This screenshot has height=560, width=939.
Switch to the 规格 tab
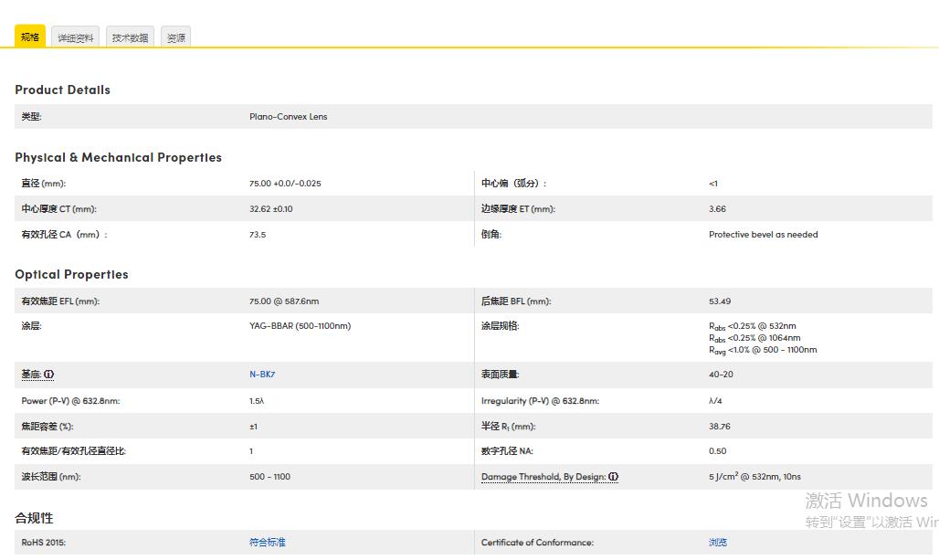30,37
